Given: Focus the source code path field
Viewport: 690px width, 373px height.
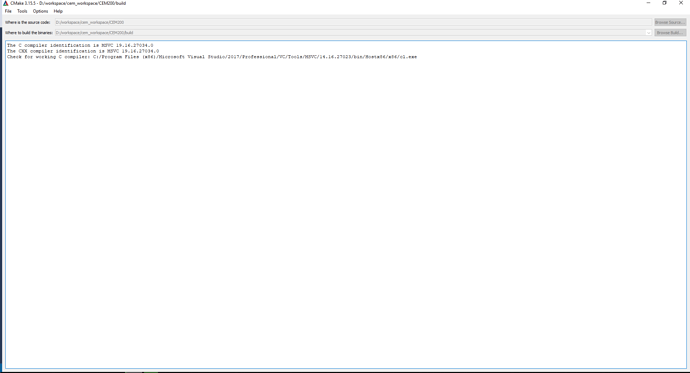Looking at the screenshot, I should click(x=353, y=22).
